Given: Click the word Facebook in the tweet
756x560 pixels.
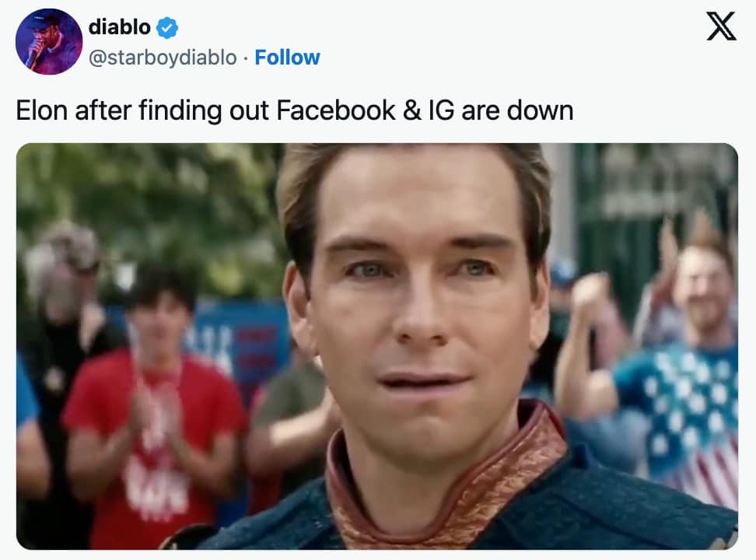Looking at the screenshot, I should pos(335,110).
